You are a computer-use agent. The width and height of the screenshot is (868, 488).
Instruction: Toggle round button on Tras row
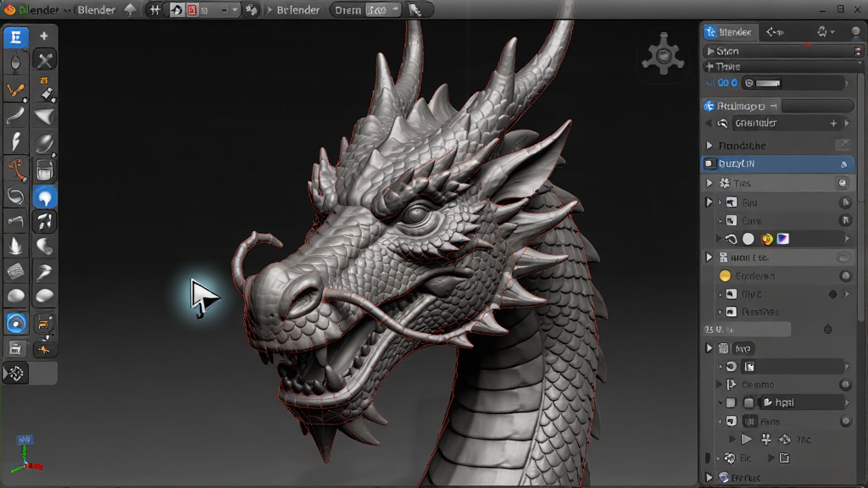click(x=843, y=183)
